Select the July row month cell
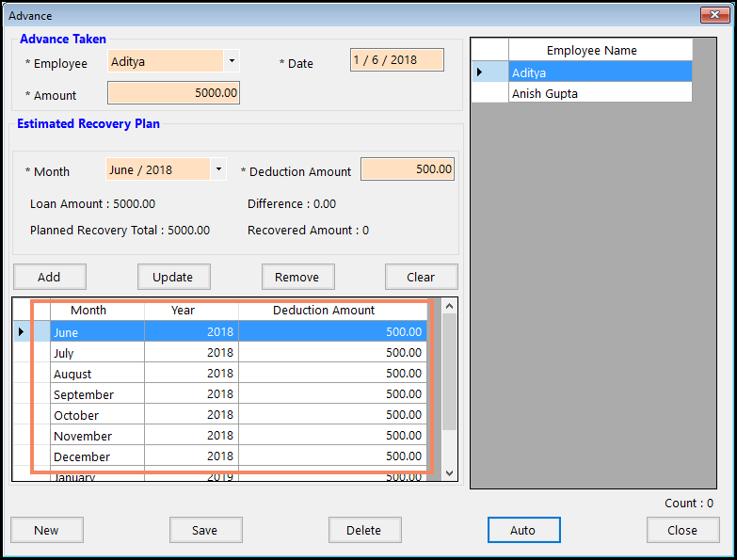The image size is (737, 560). click(97, 352)
